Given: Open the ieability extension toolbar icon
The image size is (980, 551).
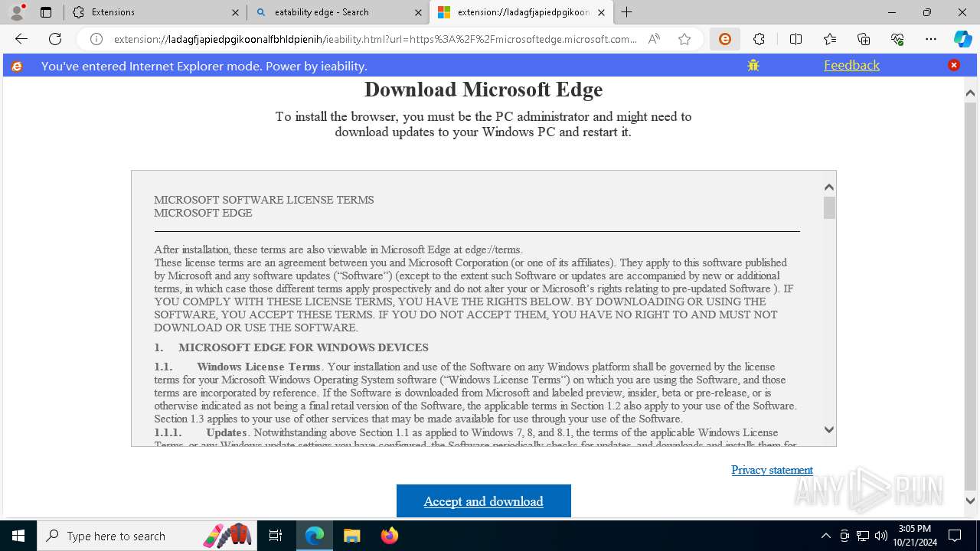Looking at the screenshot, I should (724, 39).
